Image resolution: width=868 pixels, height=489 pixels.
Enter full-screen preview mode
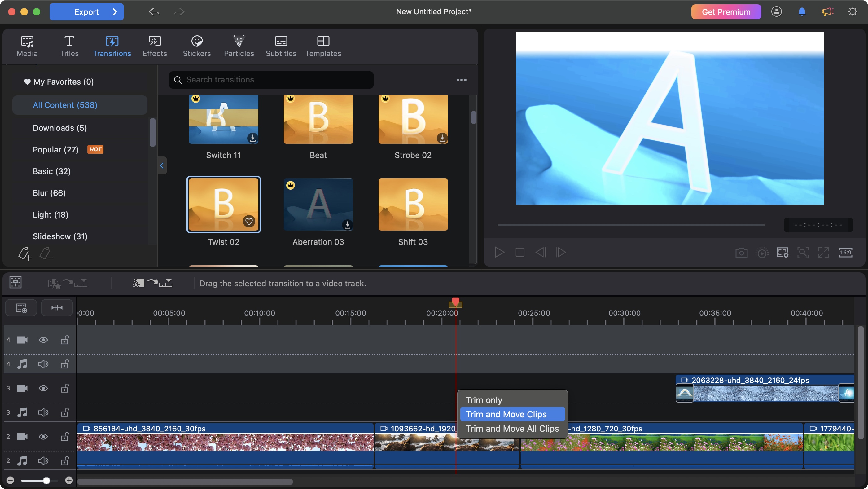[823, 253]
